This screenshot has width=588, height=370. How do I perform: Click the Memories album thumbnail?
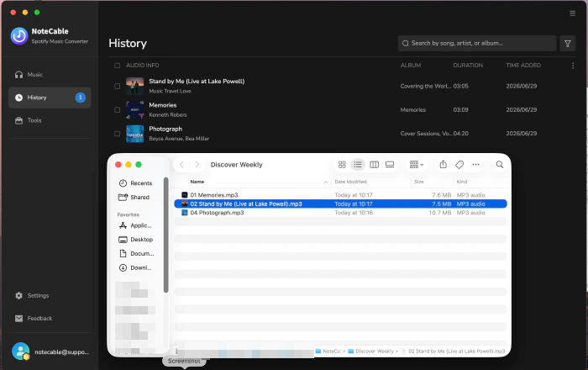(135, 110)
